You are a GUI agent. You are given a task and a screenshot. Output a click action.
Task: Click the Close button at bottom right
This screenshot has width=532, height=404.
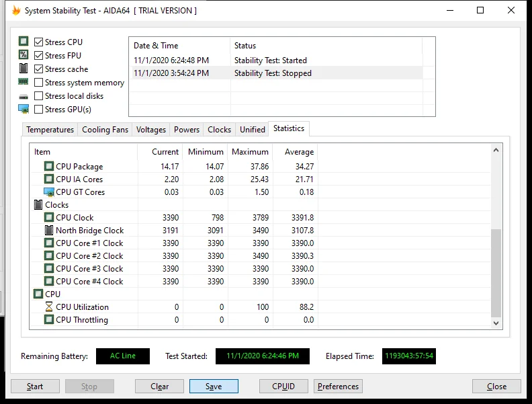tap(496, 387)
